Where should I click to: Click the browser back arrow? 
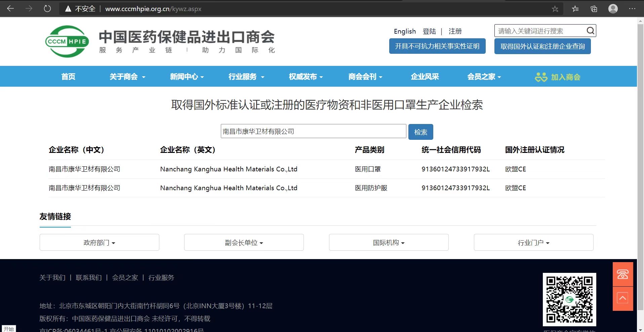point(10,9)
